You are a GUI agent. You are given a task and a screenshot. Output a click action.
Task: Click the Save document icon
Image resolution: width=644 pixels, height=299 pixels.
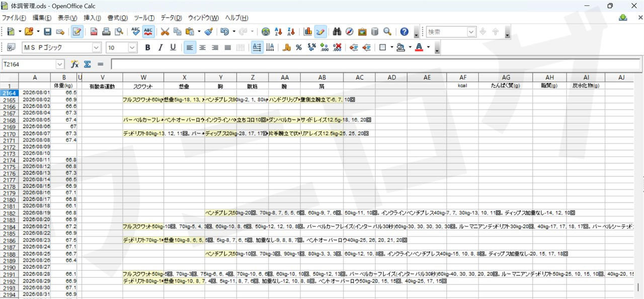pyautogui.click(x=47, y=32)
